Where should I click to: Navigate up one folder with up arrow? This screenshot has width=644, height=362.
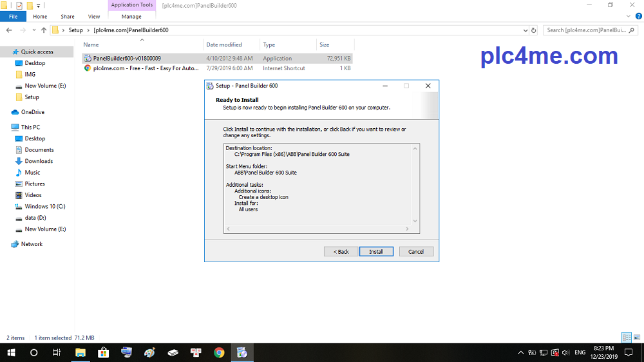[x=44, y=30]
